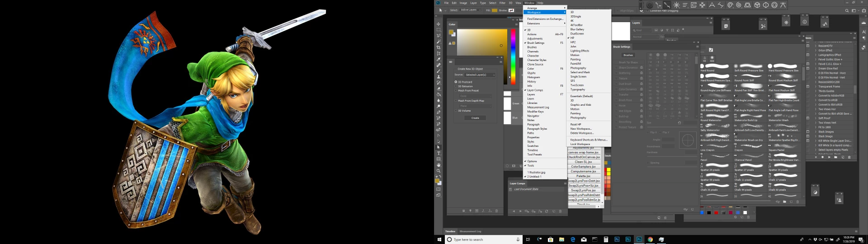
Task: Open the collapsed Info panel icon
Action: pos(805,22)
